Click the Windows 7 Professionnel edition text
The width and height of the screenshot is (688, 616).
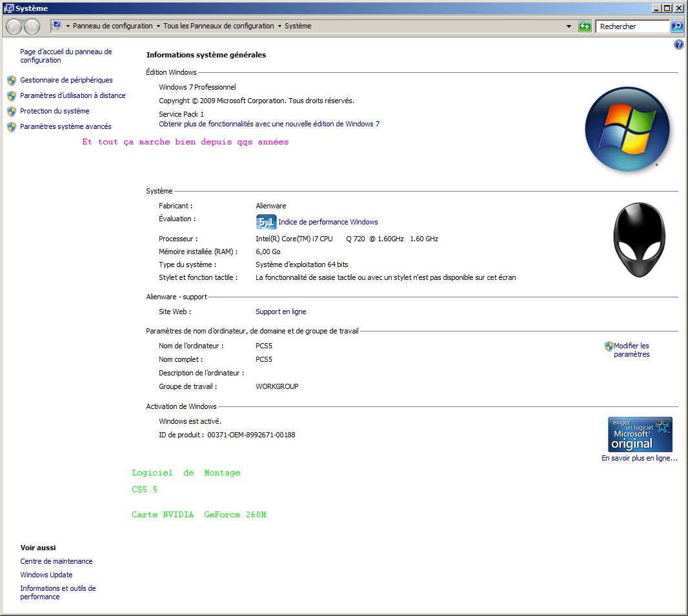tap(197, 87)
